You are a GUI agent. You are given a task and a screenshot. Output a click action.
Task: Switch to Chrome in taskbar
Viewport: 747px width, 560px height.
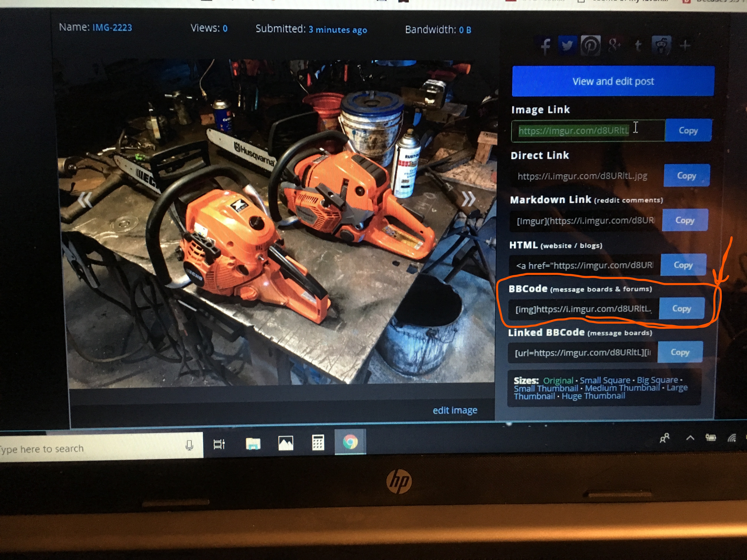(350, 441)
